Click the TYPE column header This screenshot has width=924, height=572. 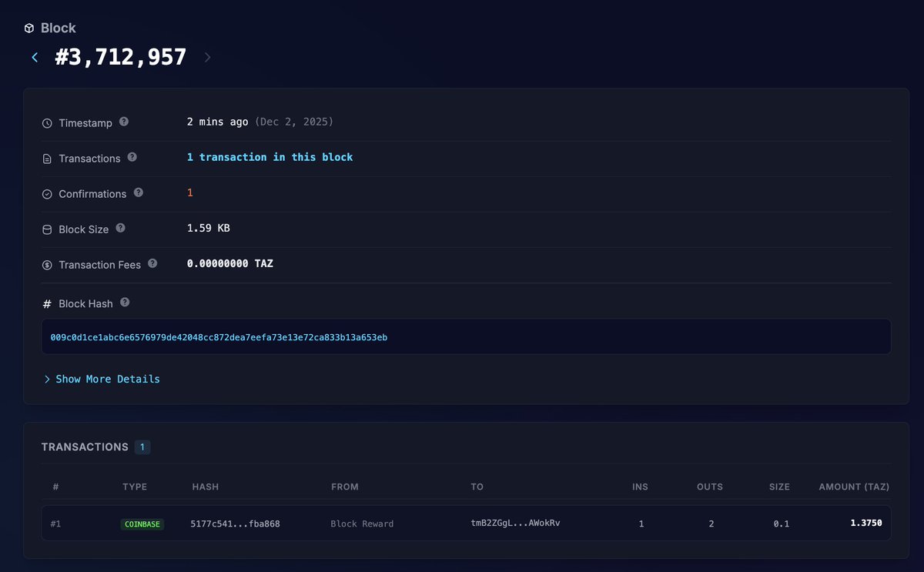[x=135, y=487]
